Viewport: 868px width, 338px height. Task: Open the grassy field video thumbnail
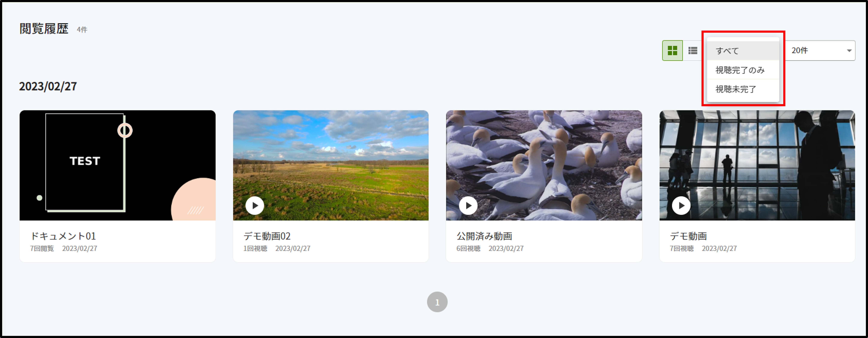click(331, 165)
